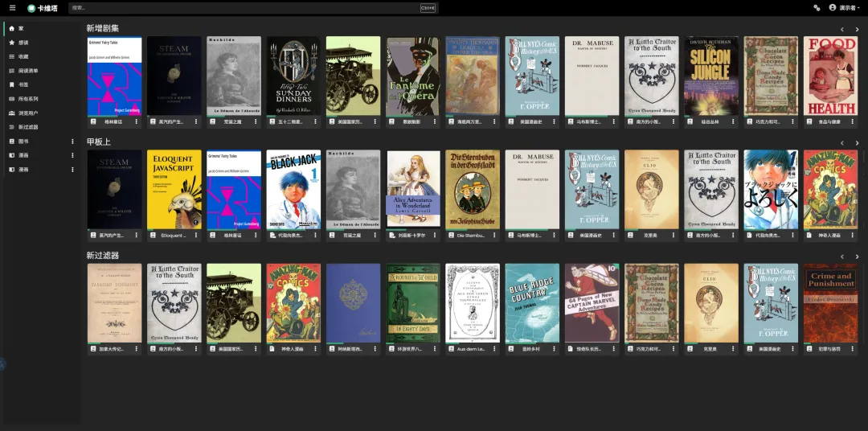The height and width of the screenshot is (431, 868).
Task: Click the 甲板上 section heading
Action: click(x=99, y=142)
